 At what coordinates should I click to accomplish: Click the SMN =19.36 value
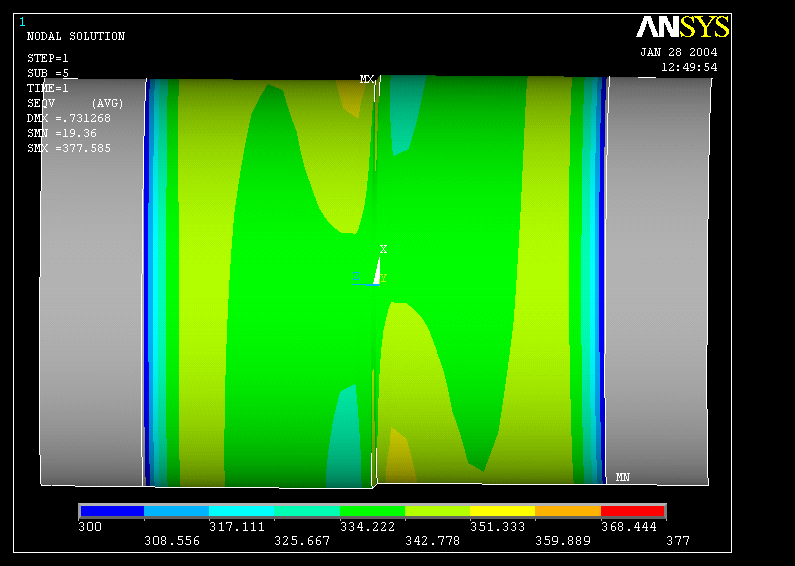click(x=61, y=133)
